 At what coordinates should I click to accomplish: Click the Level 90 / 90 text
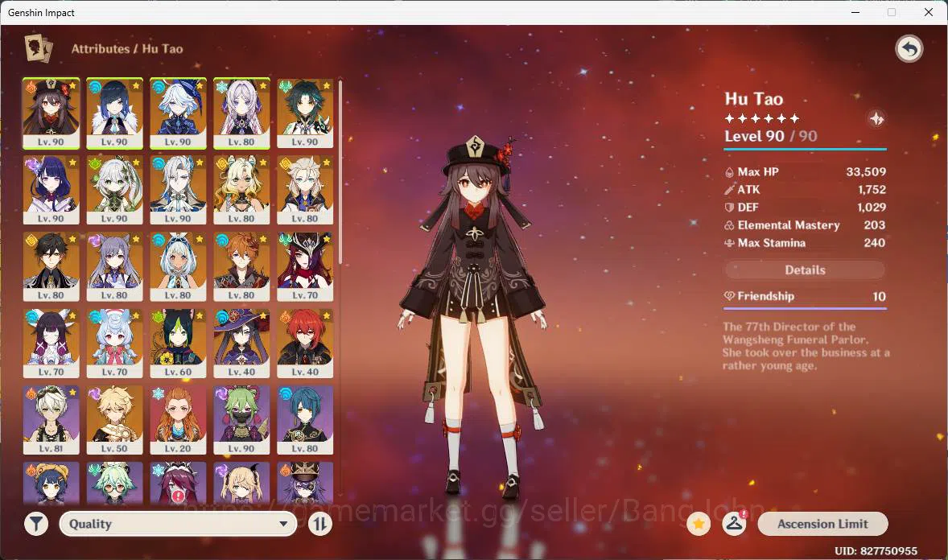click(x=771, y=136)
